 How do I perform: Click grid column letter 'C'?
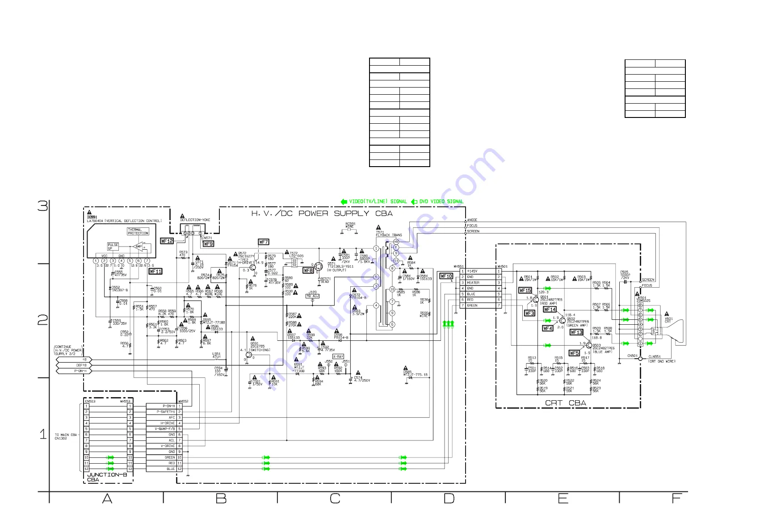[335, 498]
